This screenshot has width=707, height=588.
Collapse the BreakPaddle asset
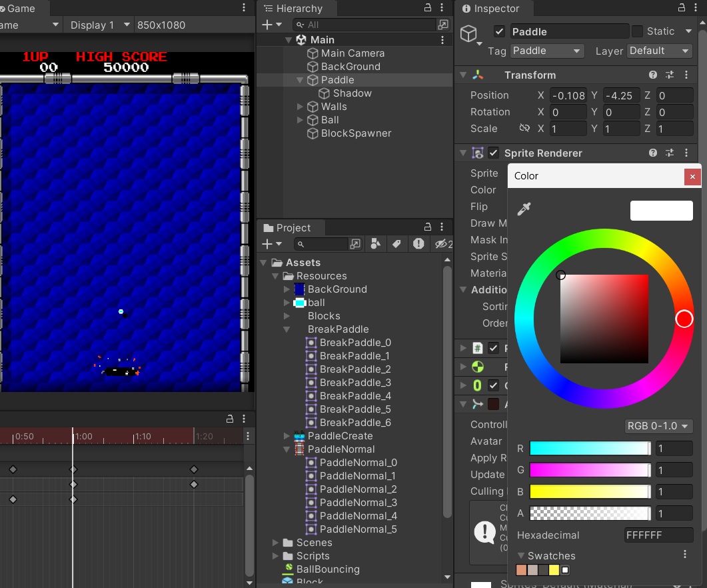point(287,329)
